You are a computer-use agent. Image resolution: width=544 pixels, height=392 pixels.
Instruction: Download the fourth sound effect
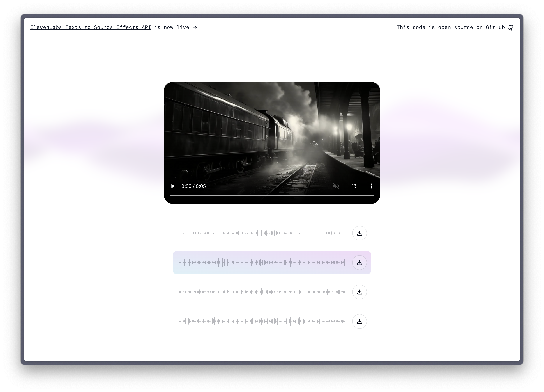click(359, 321)
